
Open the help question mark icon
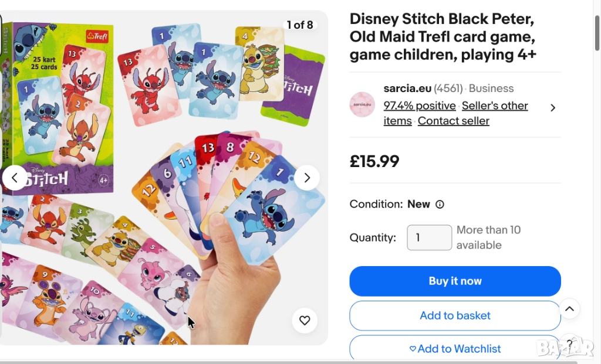569,343
